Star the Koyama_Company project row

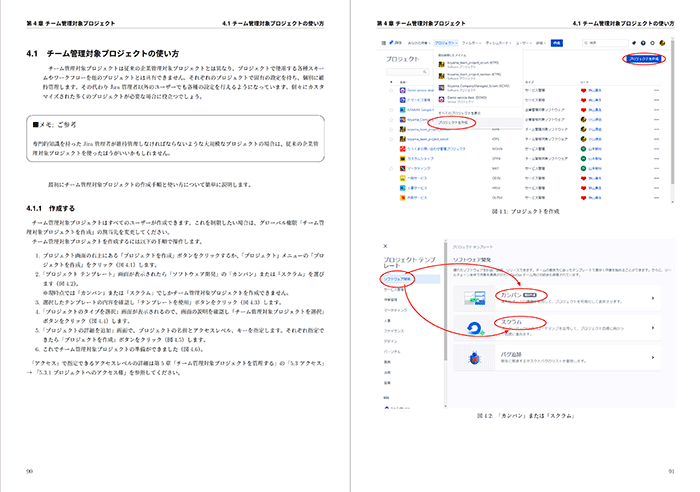[x=391, y=120]
